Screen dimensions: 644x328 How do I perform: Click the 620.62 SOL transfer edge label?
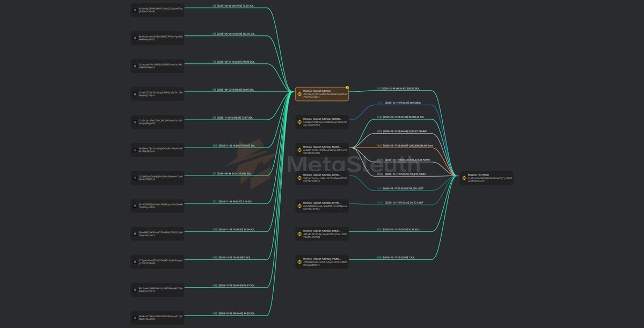pos(398,88)
